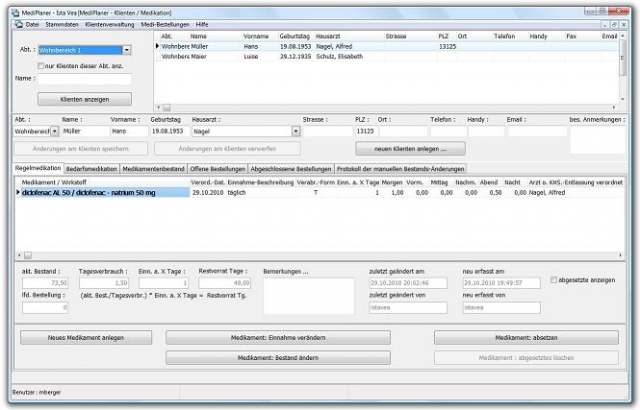Image resolution: width=640 pixels, height=410 pixels.
Task: Click the Vorname column header in client list
Action: 256,36
